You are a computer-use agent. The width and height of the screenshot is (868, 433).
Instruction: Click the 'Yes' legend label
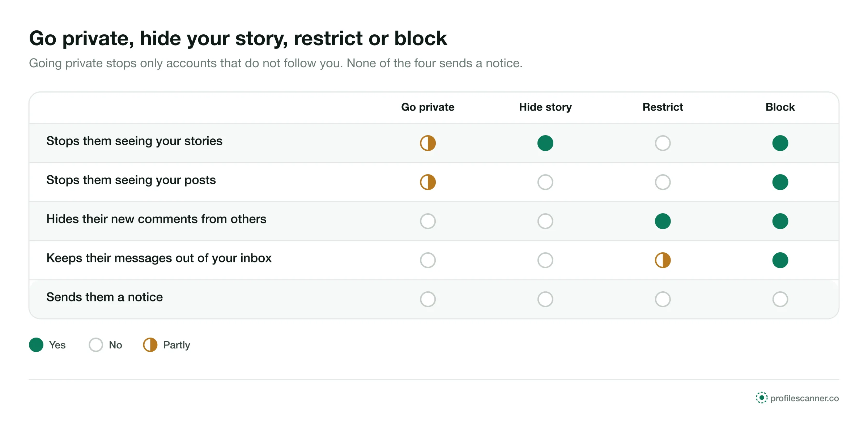pyautogui.click(x=57, y=345)
